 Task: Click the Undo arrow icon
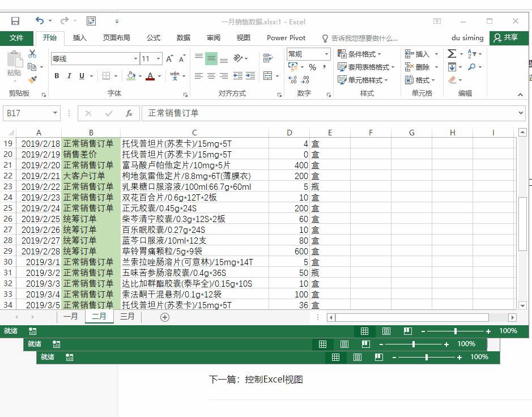[39, 20]
